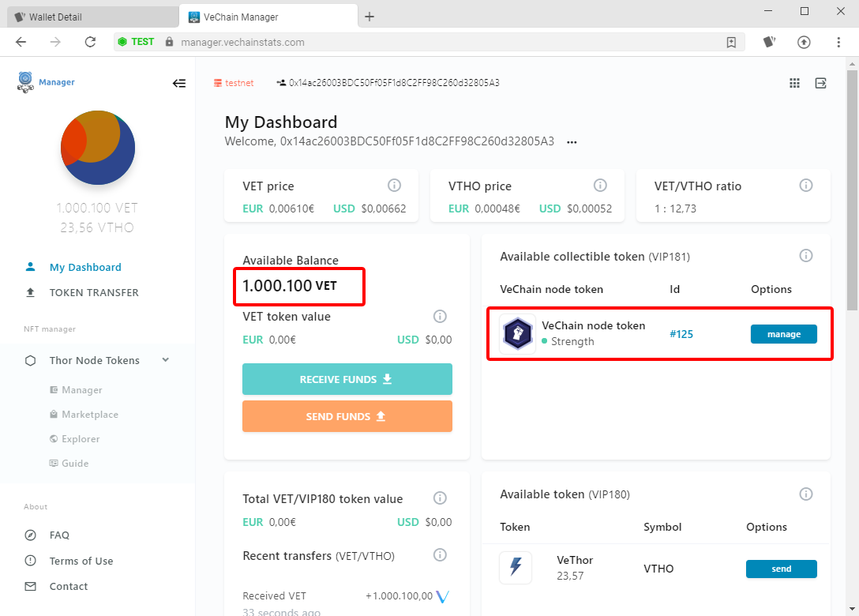
Task: Click manage for VeChain node token
Action: click(x=783, y=334)
